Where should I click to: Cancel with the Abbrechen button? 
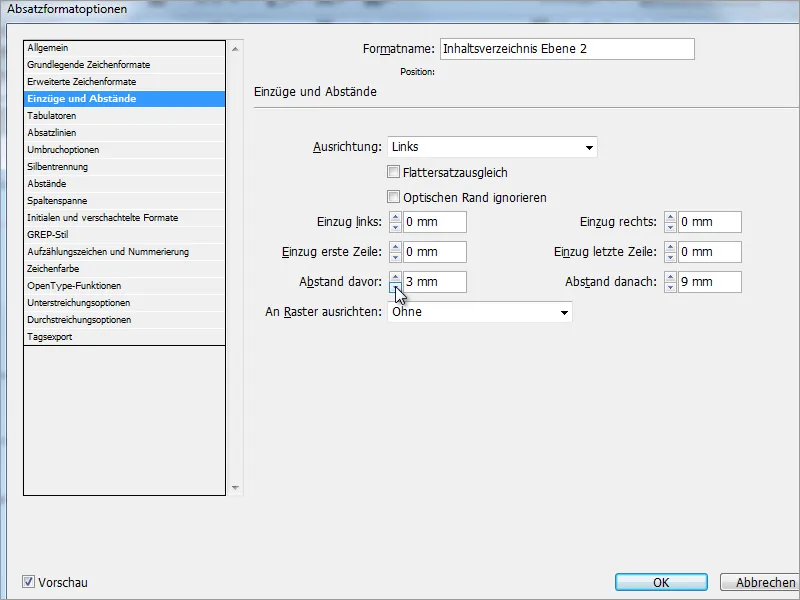[761, 582]
